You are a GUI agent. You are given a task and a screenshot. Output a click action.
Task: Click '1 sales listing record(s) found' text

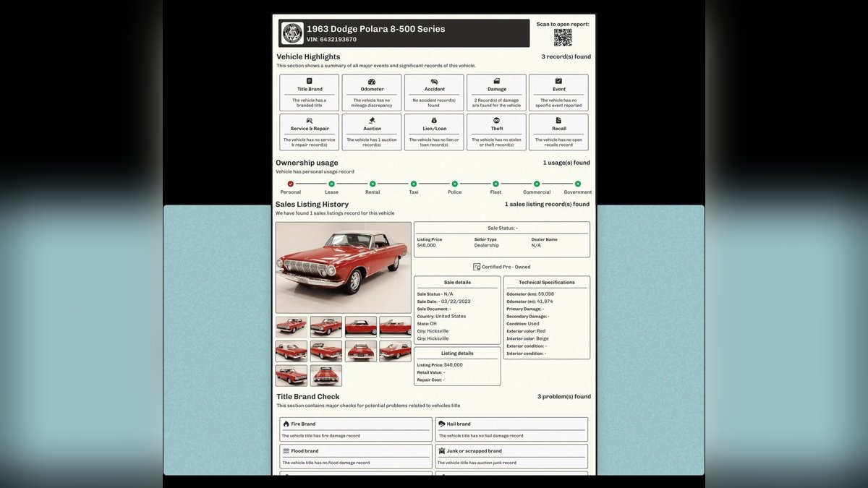point(548,205)
